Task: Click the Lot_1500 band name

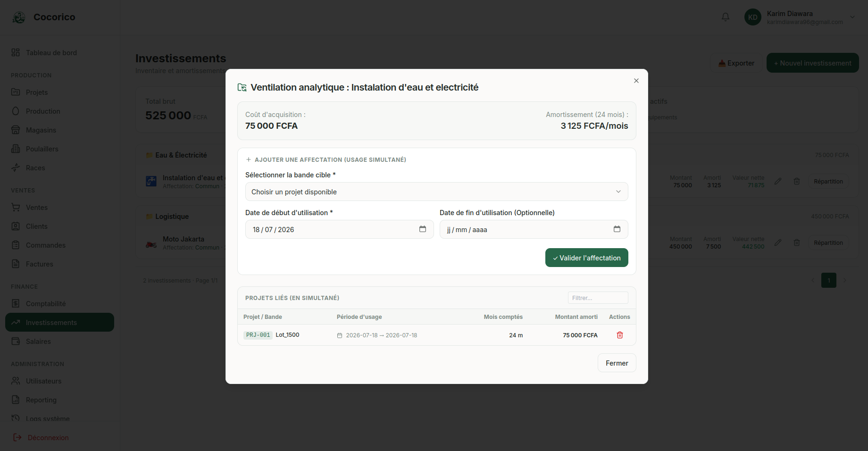Action: tap(287, 335)
